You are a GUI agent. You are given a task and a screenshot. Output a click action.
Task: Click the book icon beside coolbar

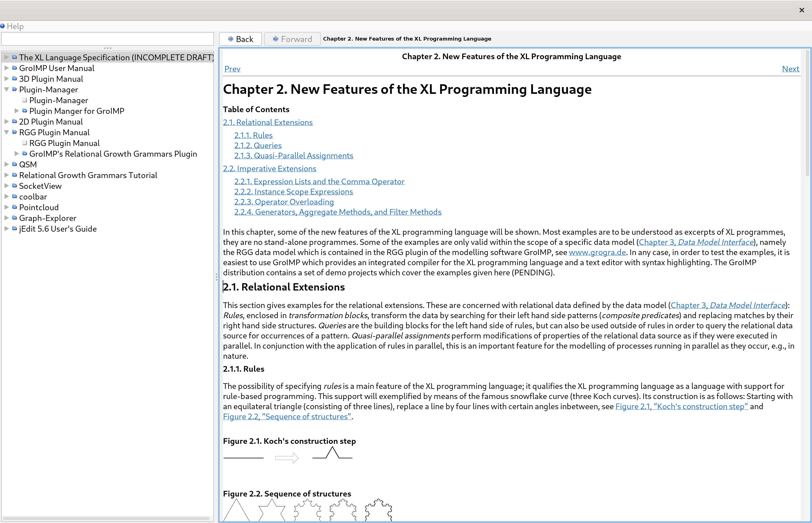[14, 196]
